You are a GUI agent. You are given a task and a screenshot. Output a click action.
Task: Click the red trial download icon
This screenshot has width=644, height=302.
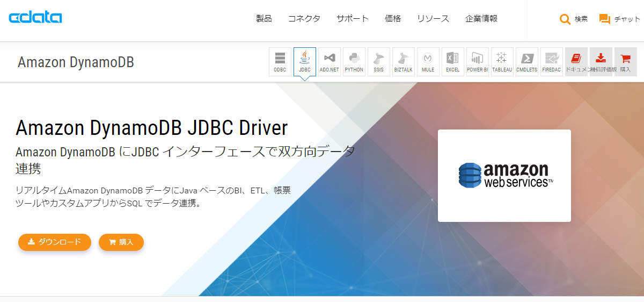pos(601,62)
